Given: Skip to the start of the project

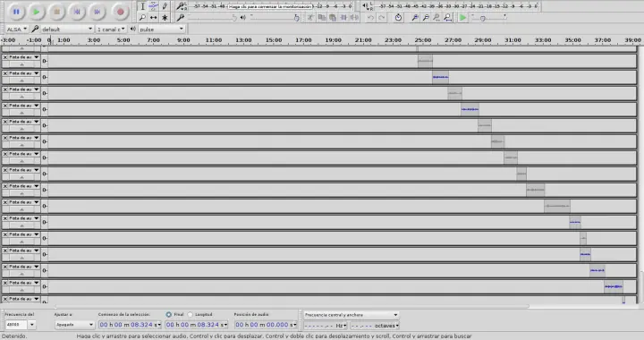Looking at the screenshot, I should click(x=77, y=12).
